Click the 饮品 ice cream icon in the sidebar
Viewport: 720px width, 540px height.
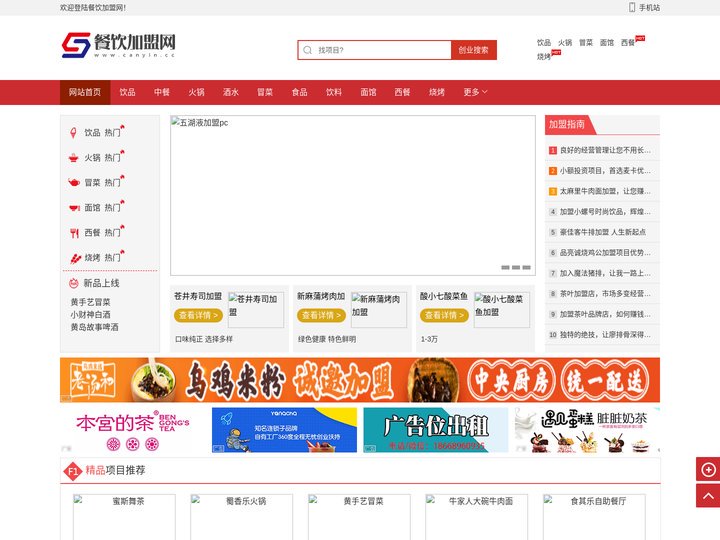click(73, 133)
